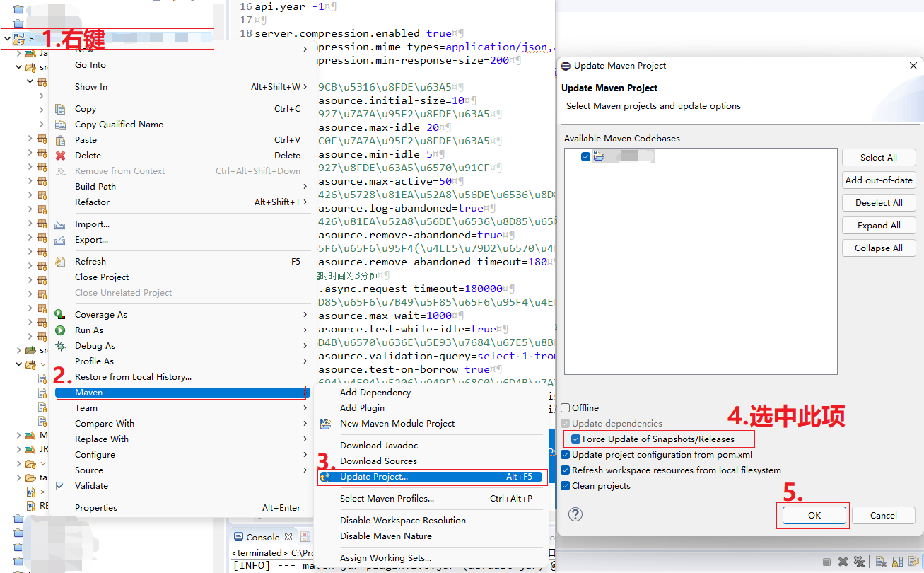This screenshot has height=573, width=924.
Task: Tick the project checkbox under Available Maven Codebases
Action: pos(585,157)
